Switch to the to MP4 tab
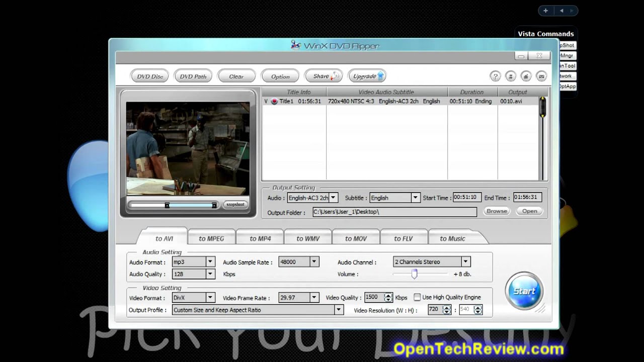Viewport: 644px width, 362px height. pyautogui.click(x=260, y=238)
